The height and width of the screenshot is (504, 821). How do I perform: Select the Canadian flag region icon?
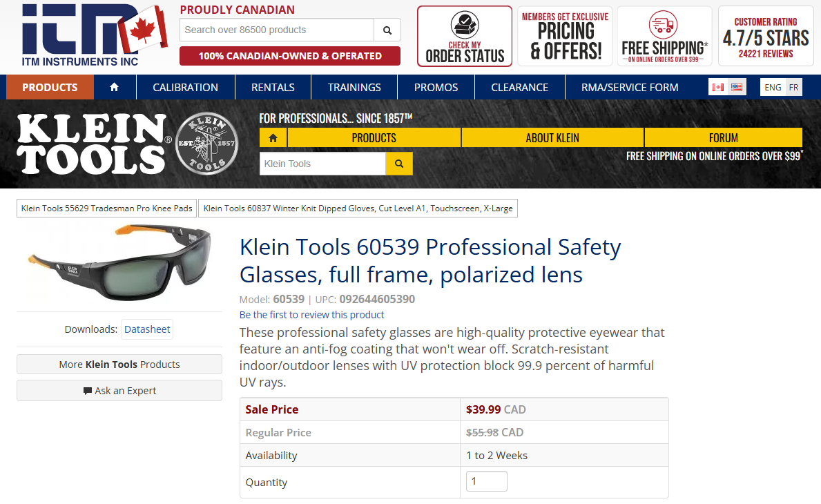pyautogui.click(x=718, y=87)
